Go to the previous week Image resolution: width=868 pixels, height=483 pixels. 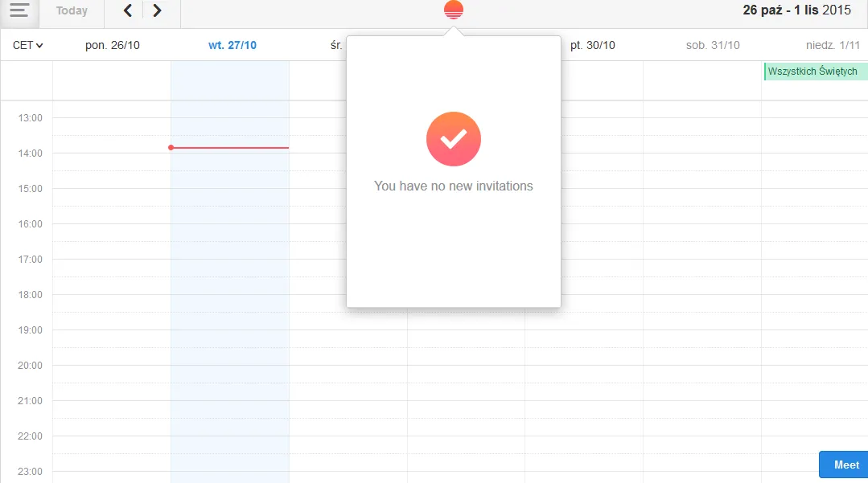click(x=127, y=11)
